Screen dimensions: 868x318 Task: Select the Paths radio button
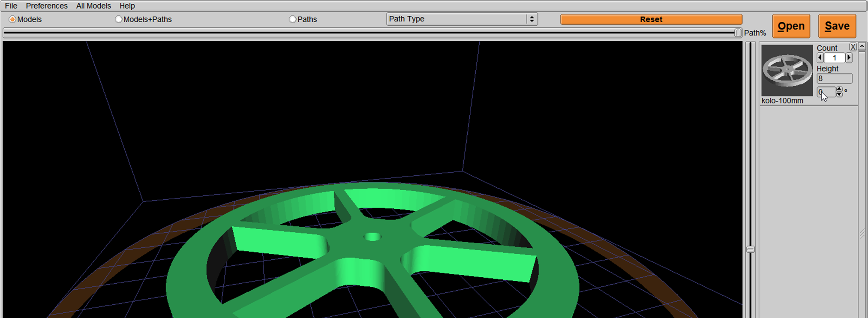pos(292,19)
